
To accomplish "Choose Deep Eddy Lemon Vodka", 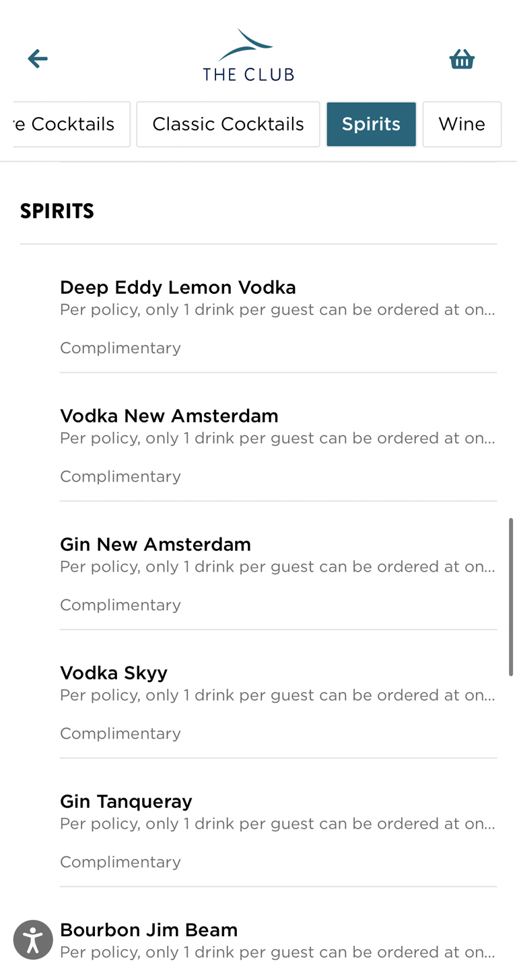I will (x=178, y=288).
